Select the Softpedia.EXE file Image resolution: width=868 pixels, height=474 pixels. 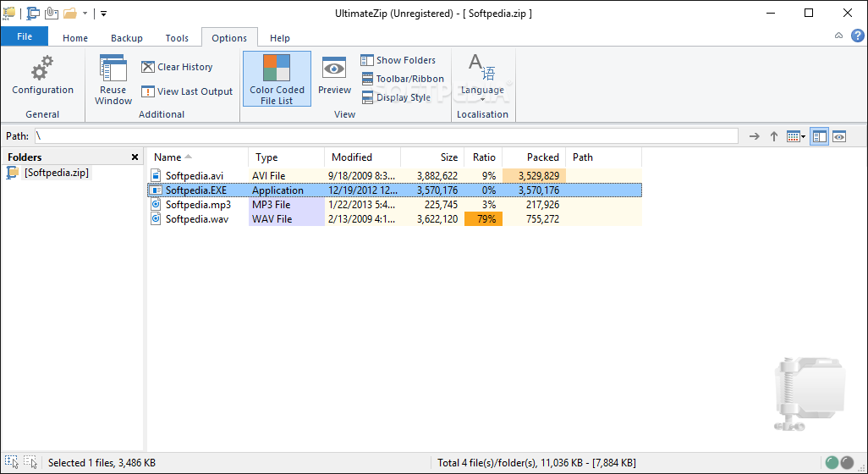click(196, 190)
